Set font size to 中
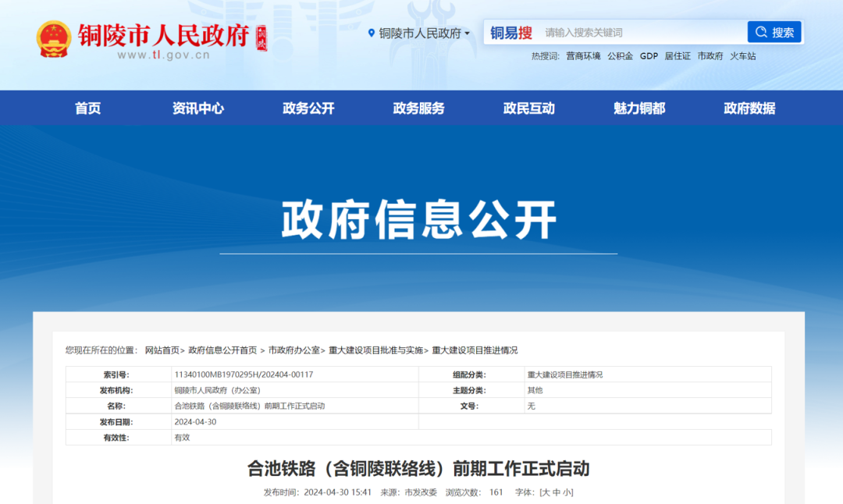Image resolution: width=843 pixels, height=504 pixels. pyautogui.click(x=557, y=492)
